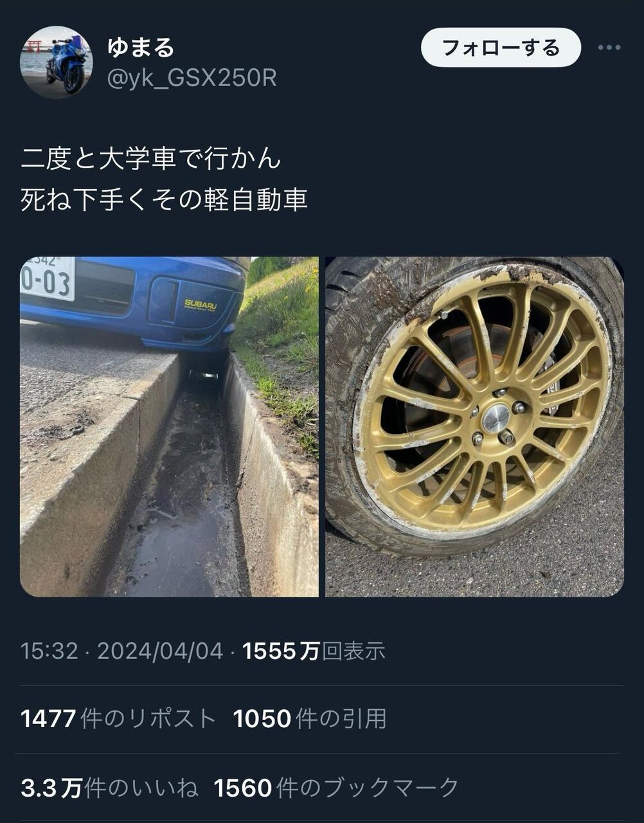Open the blue Subaru gutter photo
644x823 pixels.
[169, 427]
